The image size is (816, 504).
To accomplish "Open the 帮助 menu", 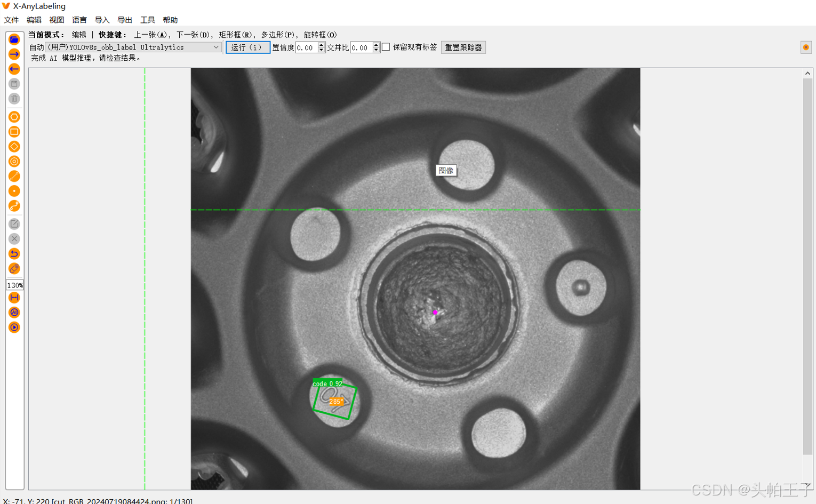I will coord(170,20).
